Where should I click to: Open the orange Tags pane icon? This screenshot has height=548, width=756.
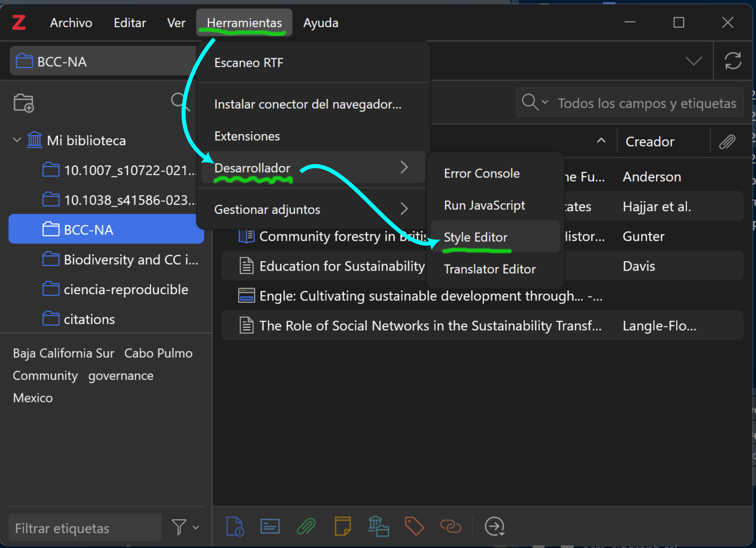pos(414,526)
